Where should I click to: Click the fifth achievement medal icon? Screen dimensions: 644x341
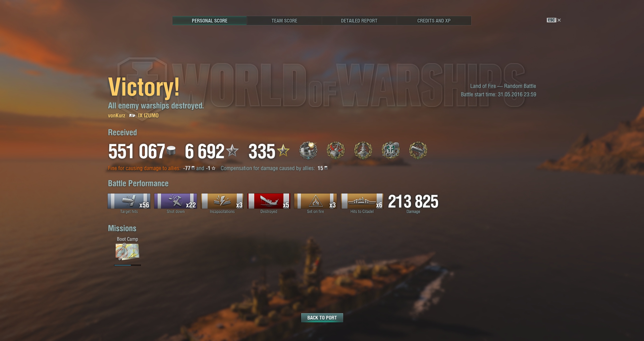click(418, 150)
